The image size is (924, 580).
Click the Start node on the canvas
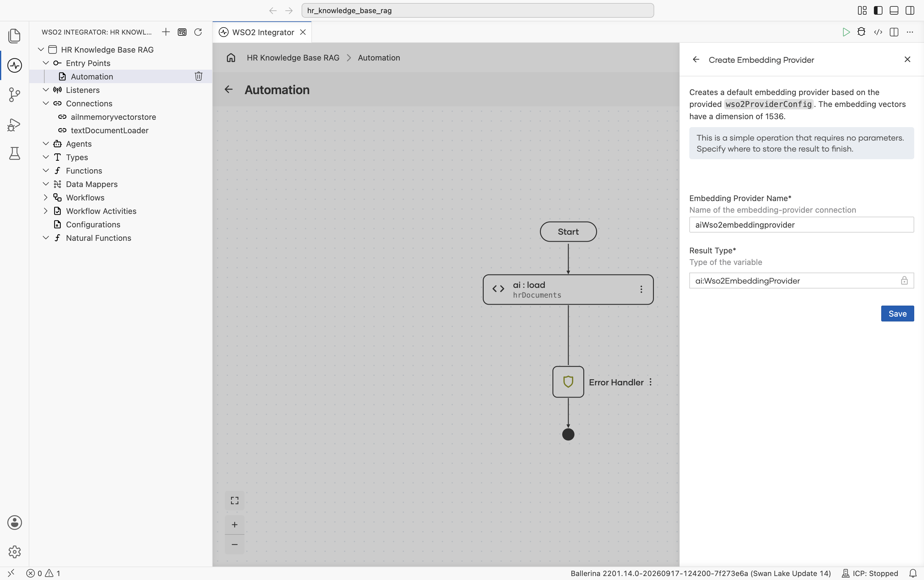click(x=568, y=232)
